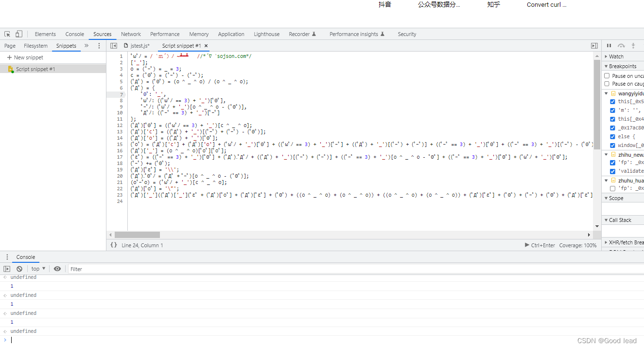Pretty-print the code with the {} icon
The width and height of the screenshot is (644, 348).
click(x=113, y=245)
